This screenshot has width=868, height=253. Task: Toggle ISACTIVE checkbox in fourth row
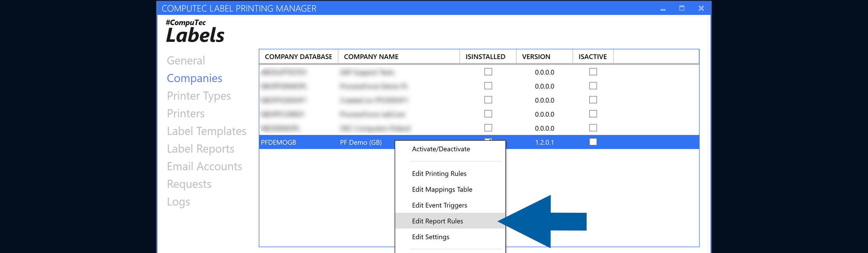click(593, 114)
